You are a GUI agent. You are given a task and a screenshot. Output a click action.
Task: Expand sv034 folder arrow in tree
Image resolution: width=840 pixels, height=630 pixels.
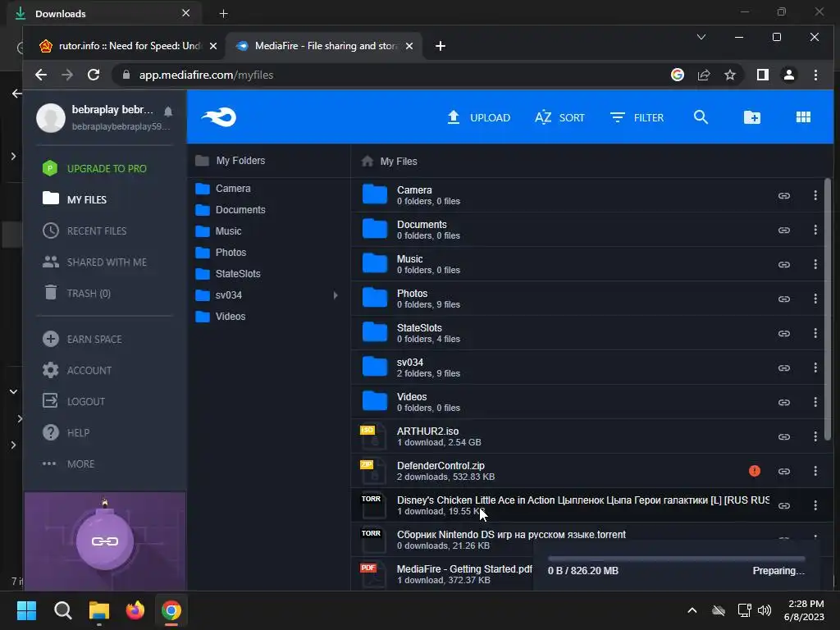pyautogui.click(x=336, y=295)
